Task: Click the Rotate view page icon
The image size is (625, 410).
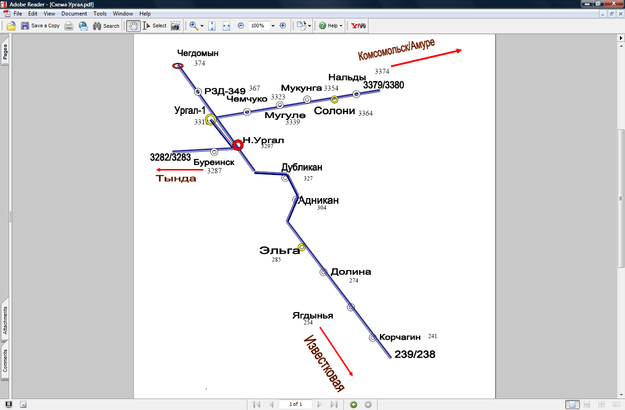Action: tap(301, 26)
